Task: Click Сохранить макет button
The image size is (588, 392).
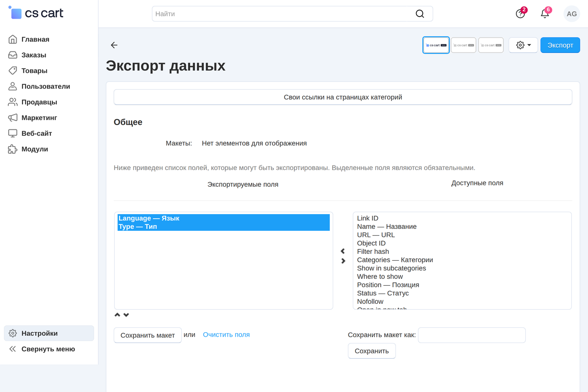Action: point(147,335)
